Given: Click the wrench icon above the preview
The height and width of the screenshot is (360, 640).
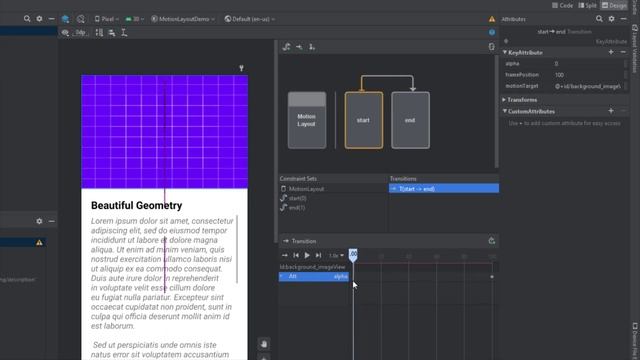Looking at the screenshot, I should 242,68.
